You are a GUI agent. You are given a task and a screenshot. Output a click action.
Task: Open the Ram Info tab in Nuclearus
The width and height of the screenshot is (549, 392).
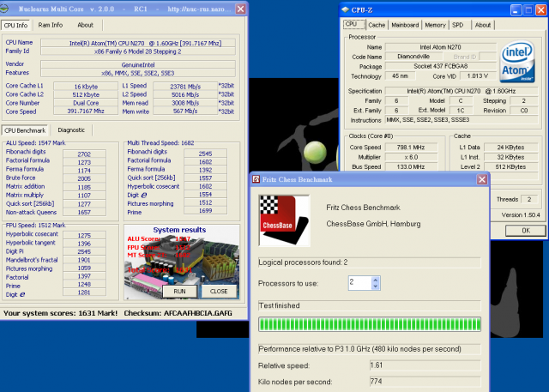click(x=51, y=25)
